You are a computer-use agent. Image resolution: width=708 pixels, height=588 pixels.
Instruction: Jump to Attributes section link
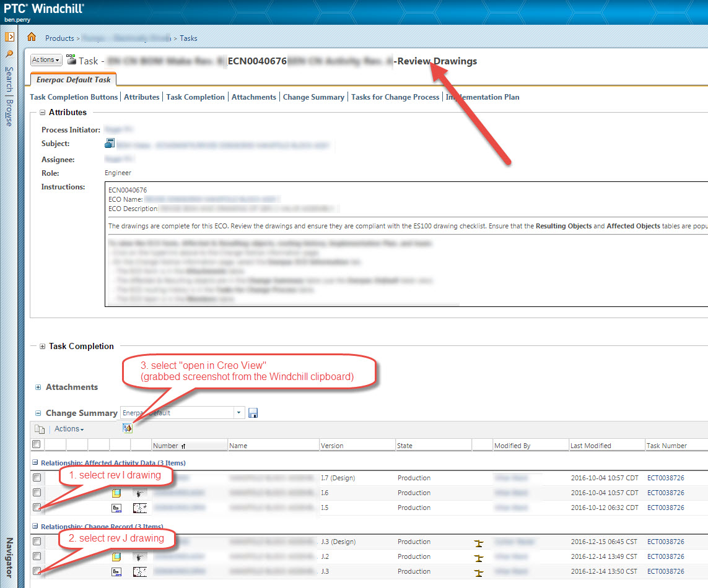142,97
